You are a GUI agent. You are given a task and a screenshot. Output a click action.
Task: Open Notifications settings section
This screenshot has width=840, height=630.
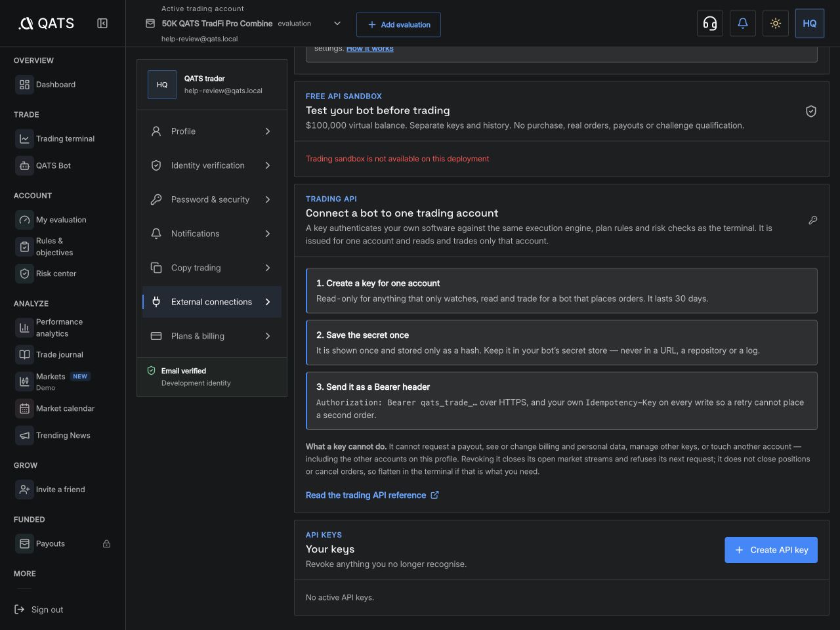click(x=212, y=234)
